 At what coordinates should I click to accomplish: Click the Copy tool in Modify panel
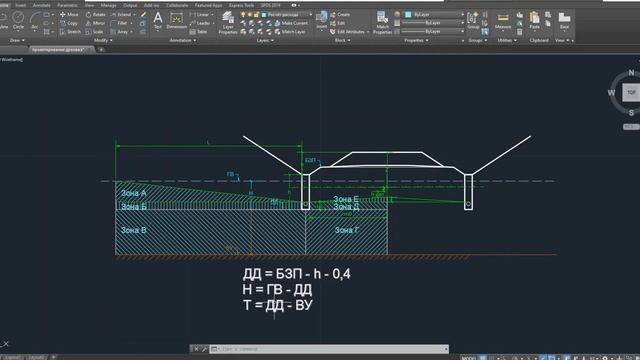69,23
